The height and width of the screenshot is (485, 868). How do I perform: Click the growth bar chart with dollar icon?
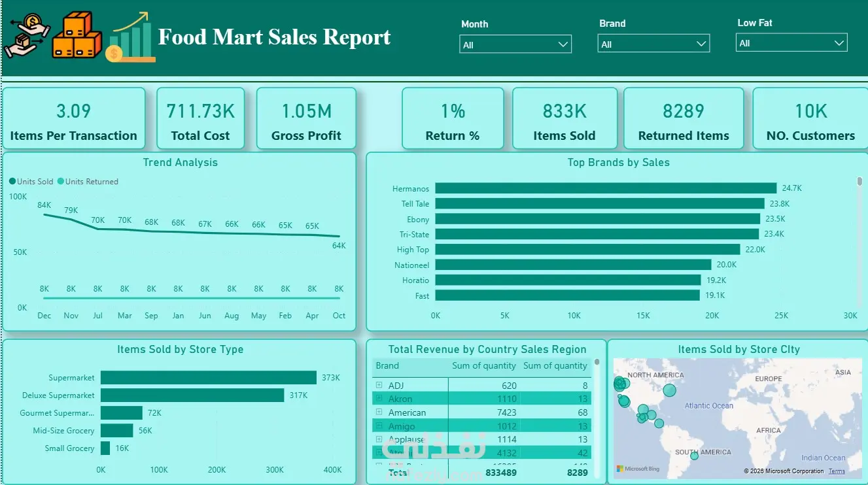pyautogui.click(x=131, y=38)
